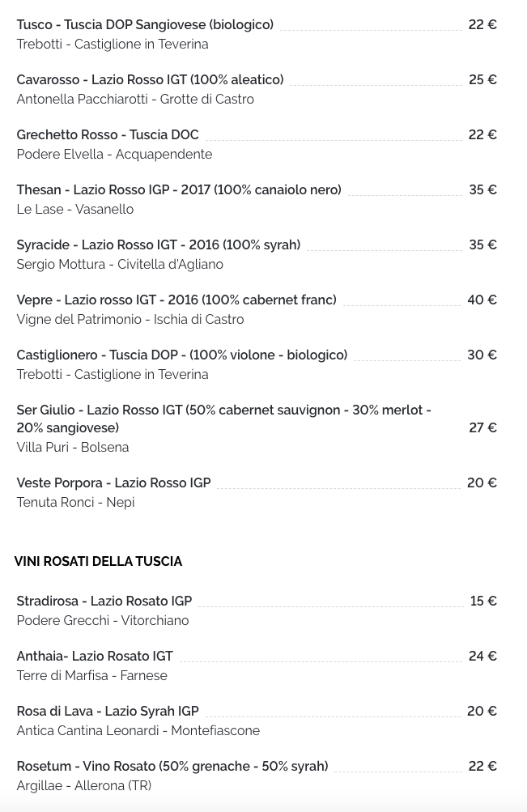Click the Syracide Lazio Rosso IGT 2016 title
This screenshot has width=527, height=812.
159,245
